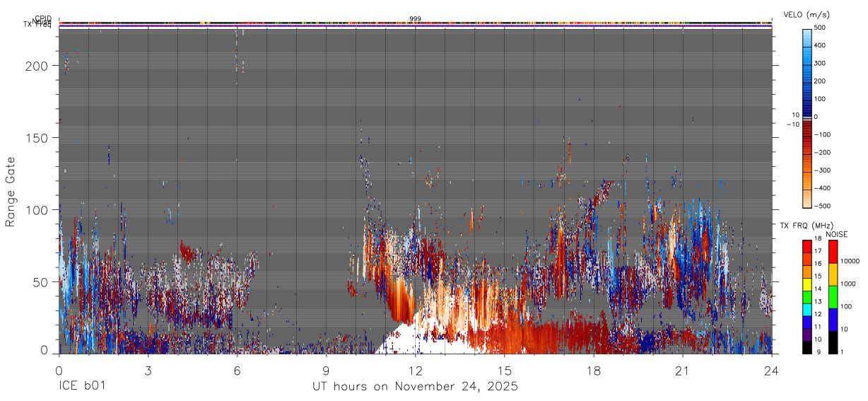Click the "14" label on TX FRQ scale
The height and width of the screenshot is (401, 868).
coord(819,289)
